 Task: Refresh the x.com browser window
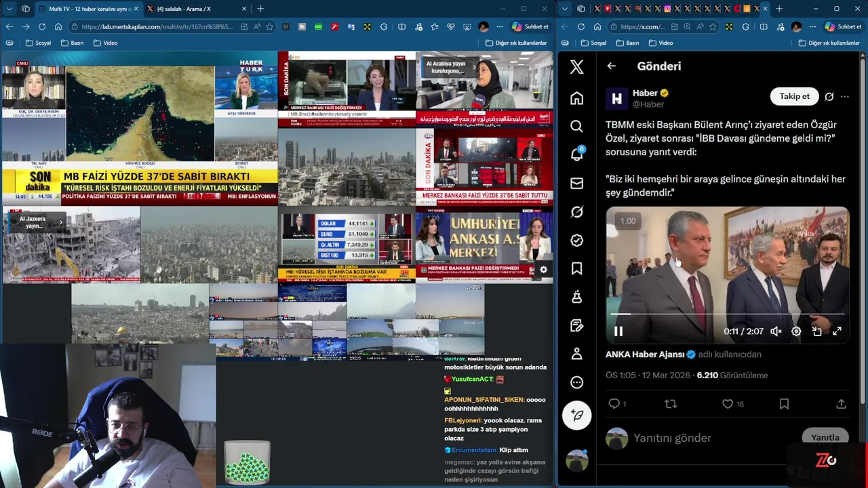pyautogui.click(x=581, y=26)
